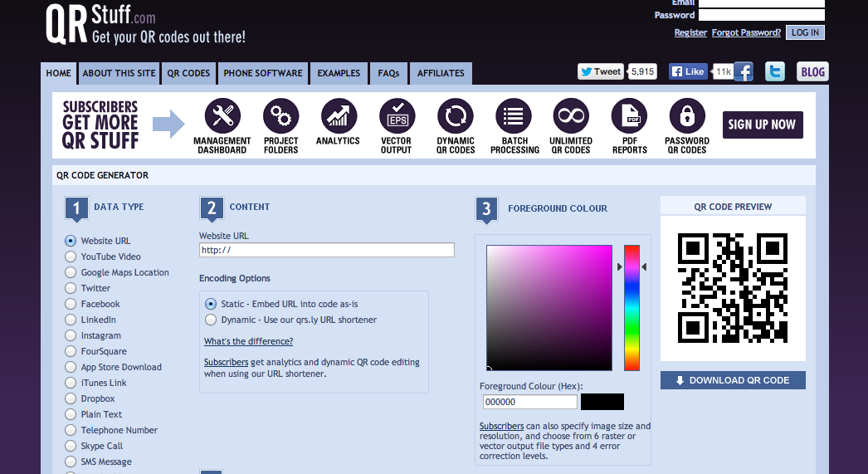Screen dimensions: 868x474
Task: Switch to the QR CODES tab
Action: click(188, 73)
